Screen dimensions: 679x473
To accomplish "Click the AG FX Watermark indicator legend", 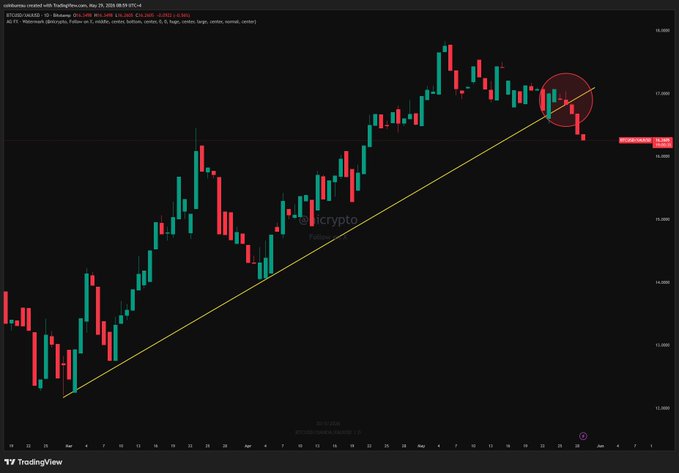I will tap(131, 21).
